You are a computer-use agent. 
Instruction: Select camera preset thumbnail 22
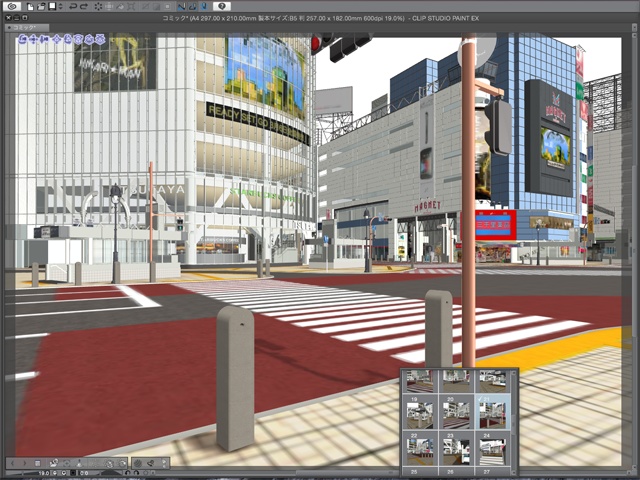click(420, 448)
